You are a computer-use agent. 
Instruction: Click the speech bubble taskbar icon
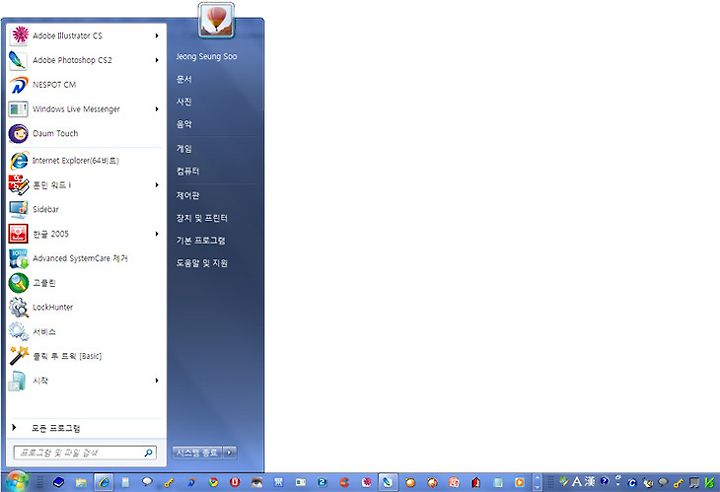pos(147,482)
